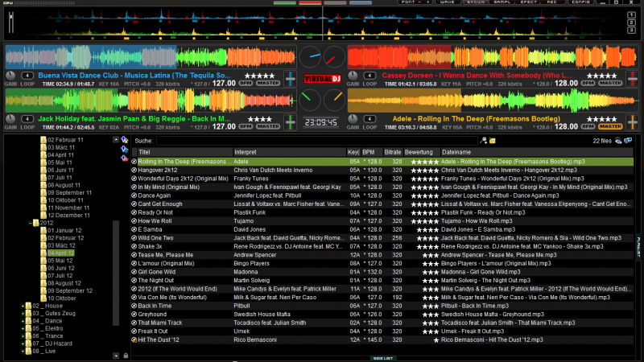Click the loop length box on Jack Holiday deck
644x362 pixels.
27,119
